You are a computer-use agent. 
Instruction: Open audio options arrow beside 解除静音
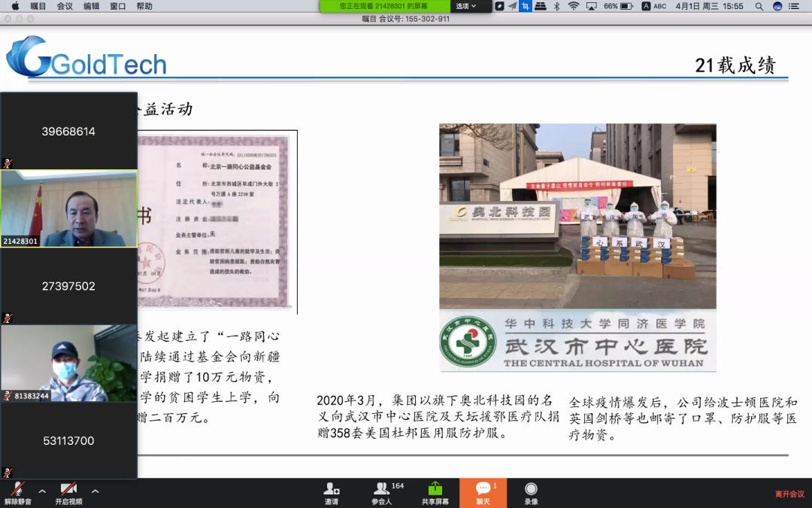tap(42, 491)
